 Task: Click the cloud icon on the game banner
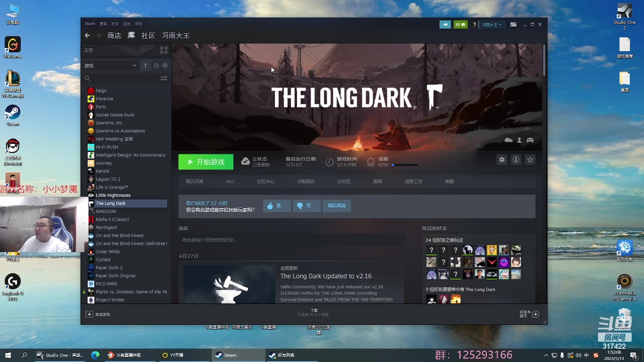(x=509, y=140)
